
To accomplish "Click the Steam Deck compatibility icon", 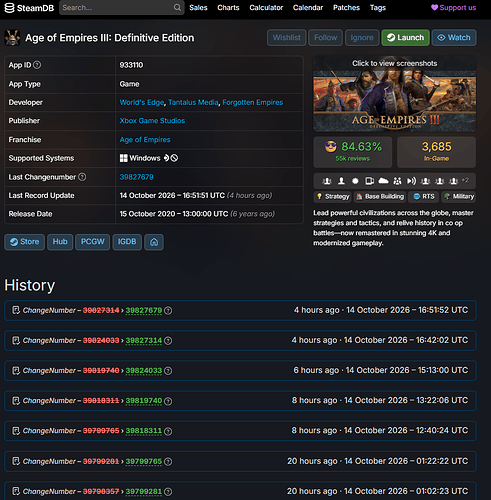I will click(166, 158).
